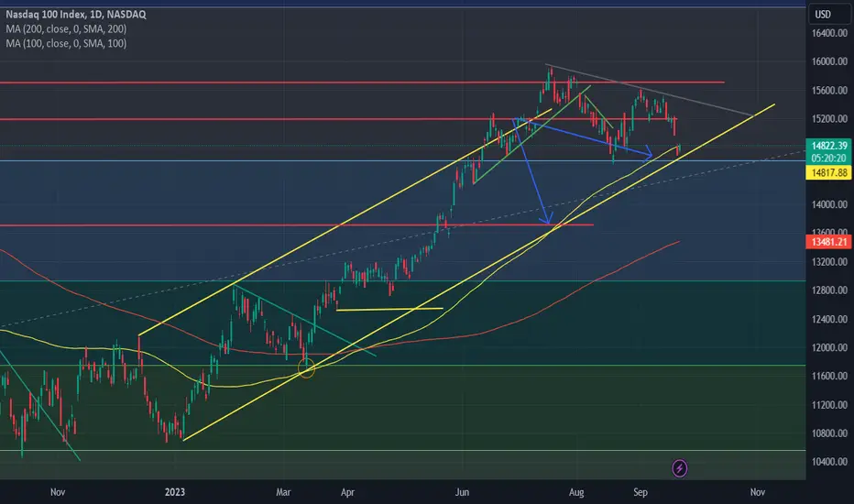Click the 16000.00 price axis label
The height and width of the screenshot is (504, 854).
click(829, 61)
